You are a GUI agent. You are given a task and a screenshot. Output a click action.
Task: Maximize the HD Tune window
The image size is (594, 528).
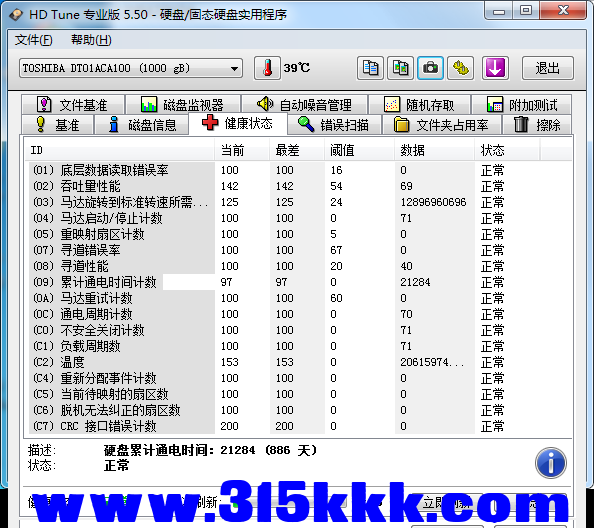point(526,11)
